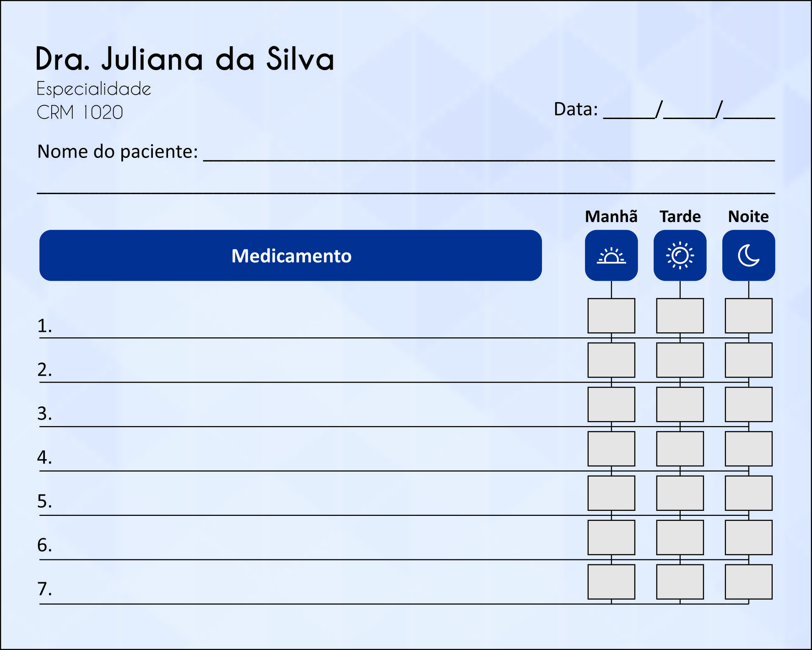Click the Manhã sunrise icon
This screenshot has width=812, height=650.
[611, 255]
